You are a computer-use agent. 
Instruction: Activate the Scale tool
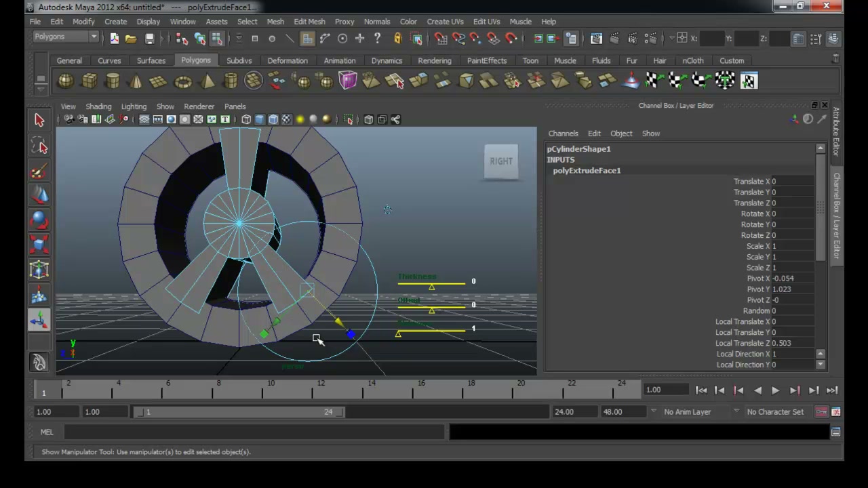click(39, 245)
